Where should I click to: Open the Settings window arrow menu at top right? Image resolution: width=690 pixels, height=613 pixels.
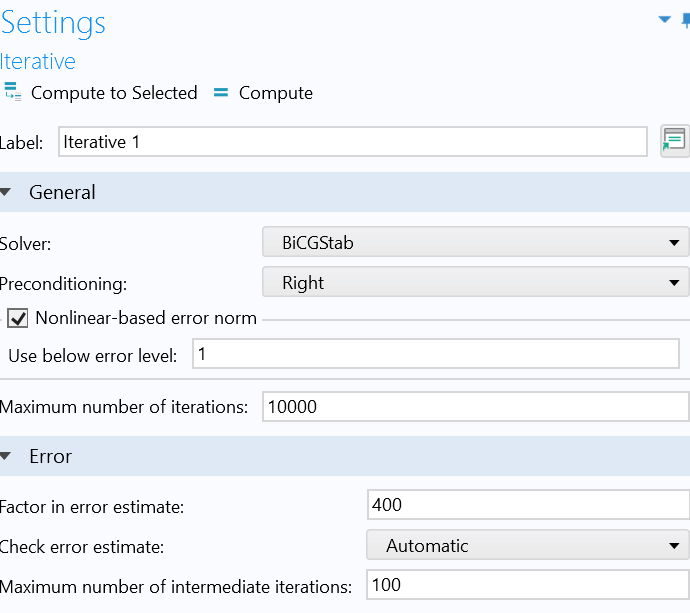pyautogui.click(x=664, y=19)
